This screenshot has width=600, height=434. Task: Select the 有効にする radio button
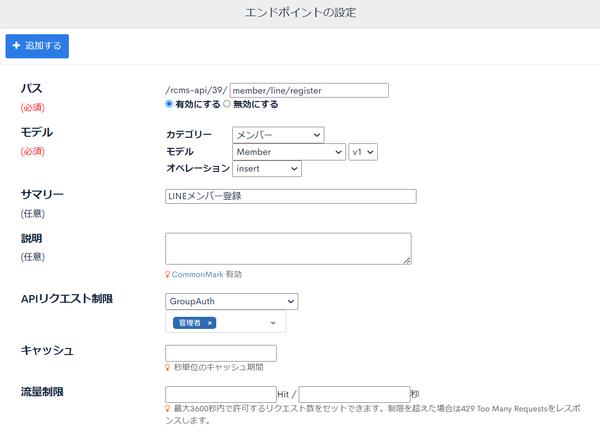(169, 104)
